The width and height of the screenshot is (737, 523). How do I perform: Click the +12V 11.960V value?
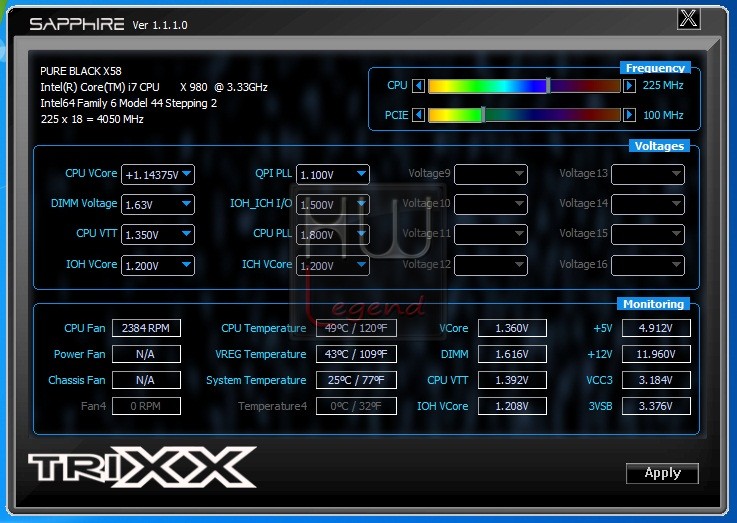click(x=656, y=354)
